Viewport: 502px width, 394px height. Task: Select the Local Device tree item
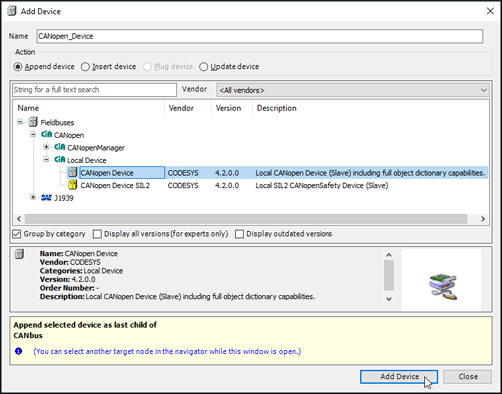(x=87, y=160)
